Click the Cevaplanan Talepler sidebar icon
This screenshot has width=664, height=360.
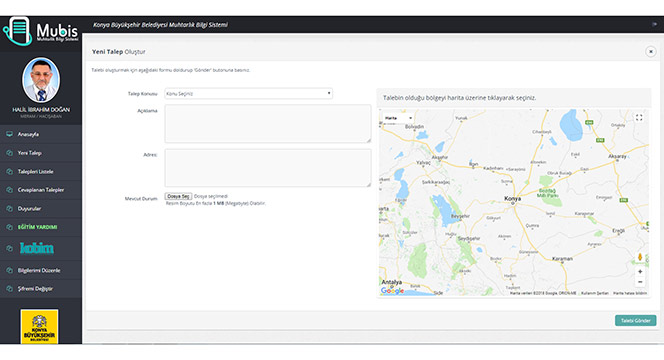[9, 190]
